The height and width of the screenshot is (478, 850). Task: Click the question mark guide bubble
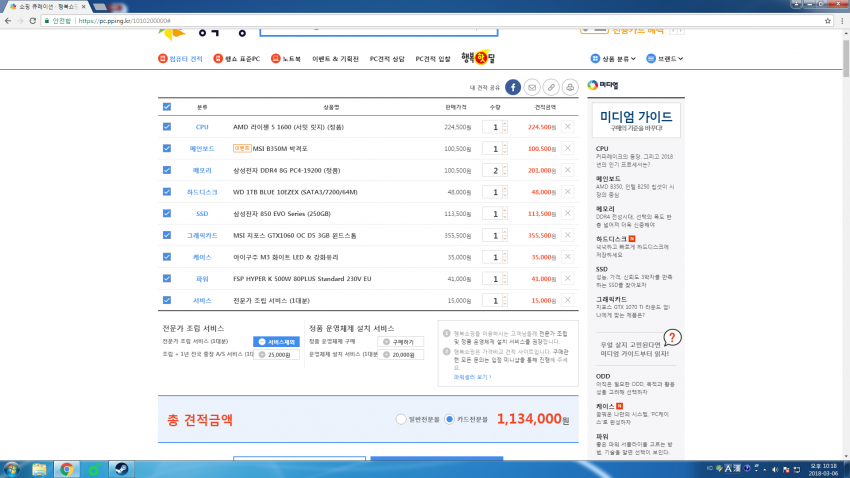(672, 338)
